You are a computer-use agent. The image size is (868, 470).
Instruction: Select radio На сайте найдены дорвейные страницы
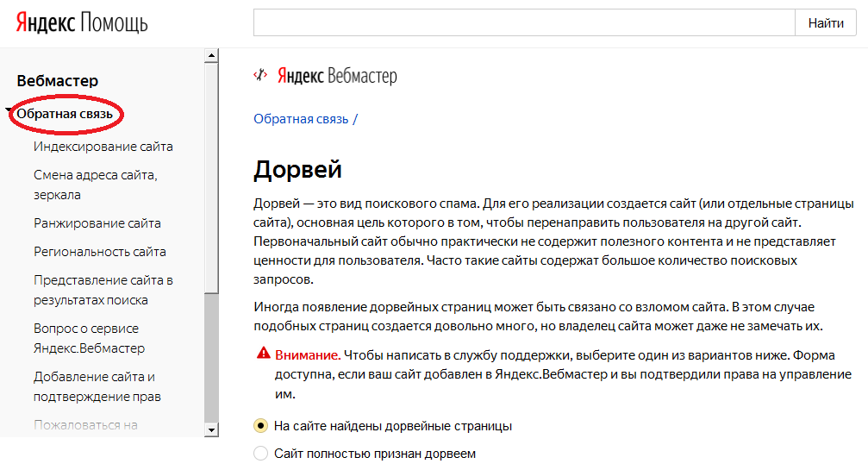point(260,426)
